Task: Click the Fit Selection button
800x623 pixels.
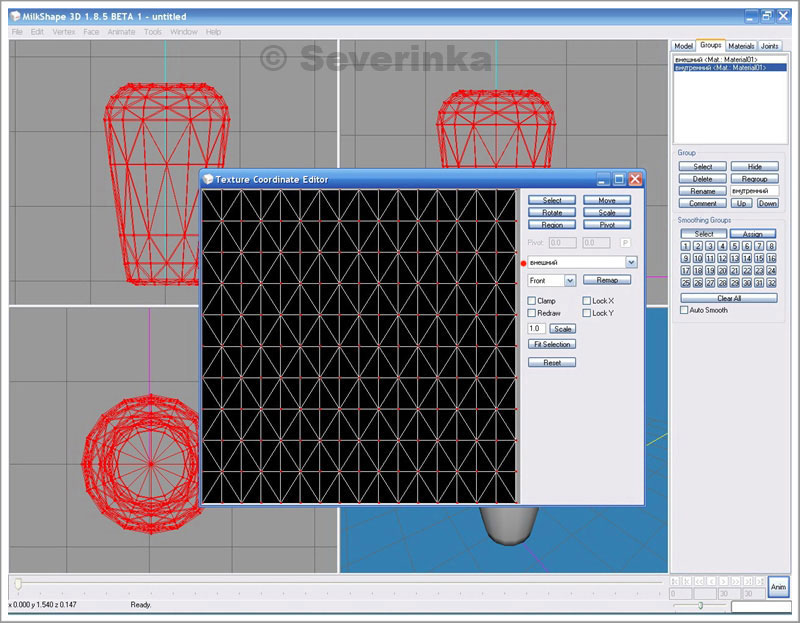Action: (552, 344)
